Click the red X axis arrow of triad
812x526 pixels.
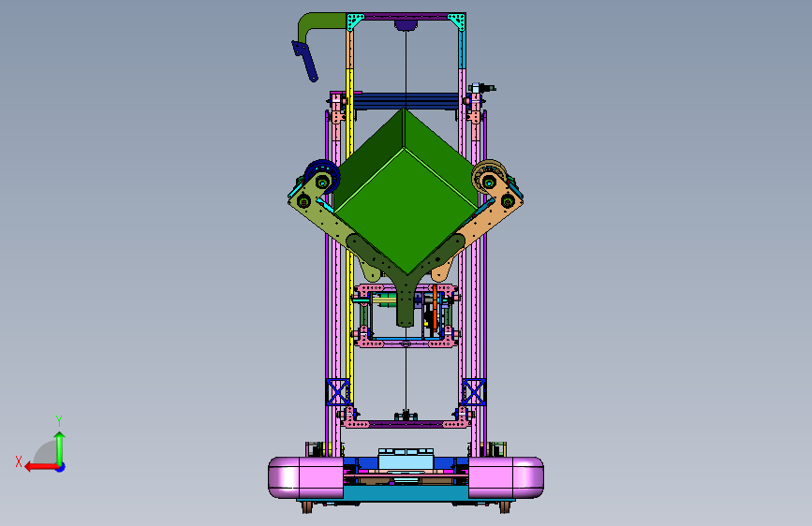(x=41, y=467)
